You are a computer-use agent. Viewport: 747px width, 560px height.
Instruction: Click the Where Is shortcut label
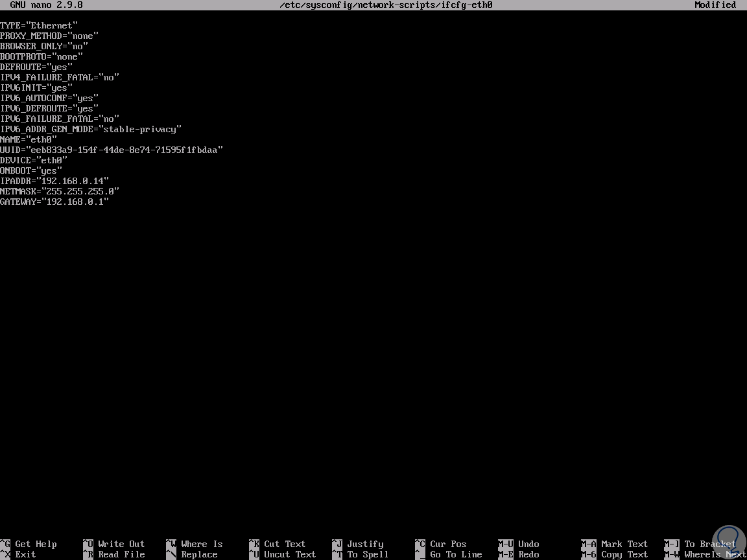(202, 544)
